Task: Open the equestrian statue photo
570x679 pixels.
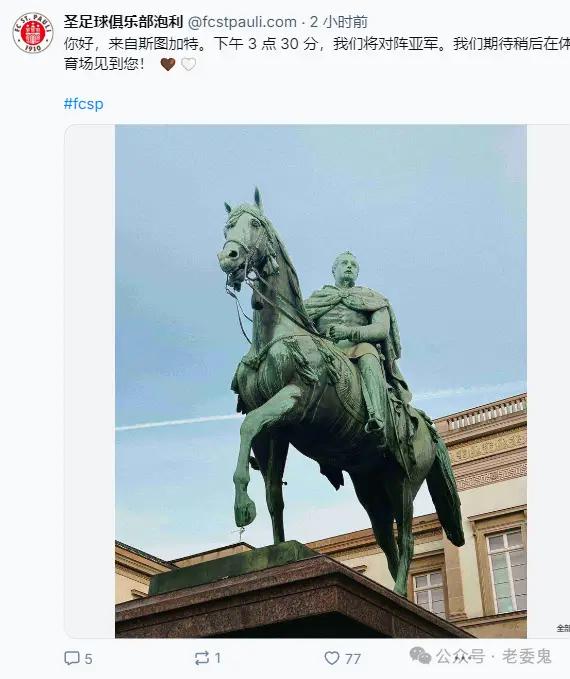Action: tap(321, 381)
